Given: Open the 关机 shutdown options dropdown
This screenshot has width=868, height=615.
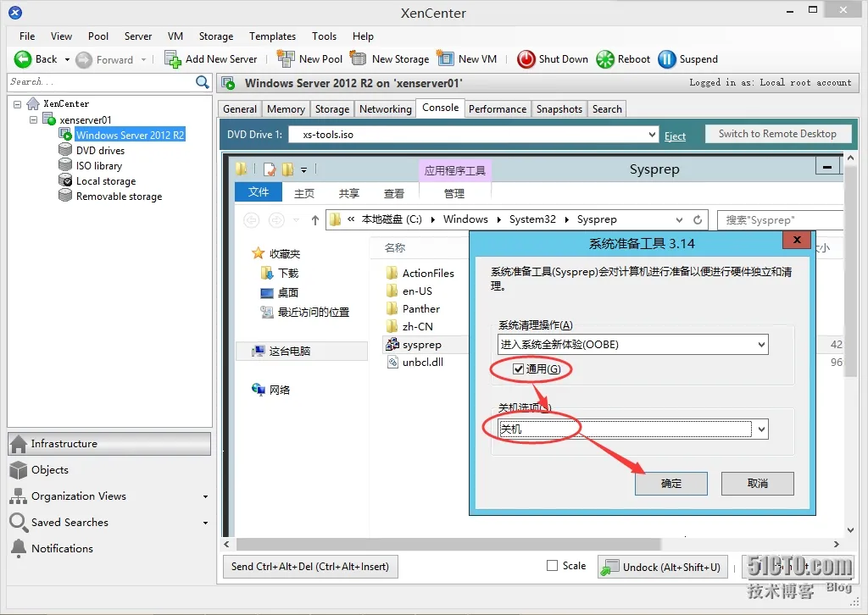Looking at the screenshot, I should coord(762,429).
